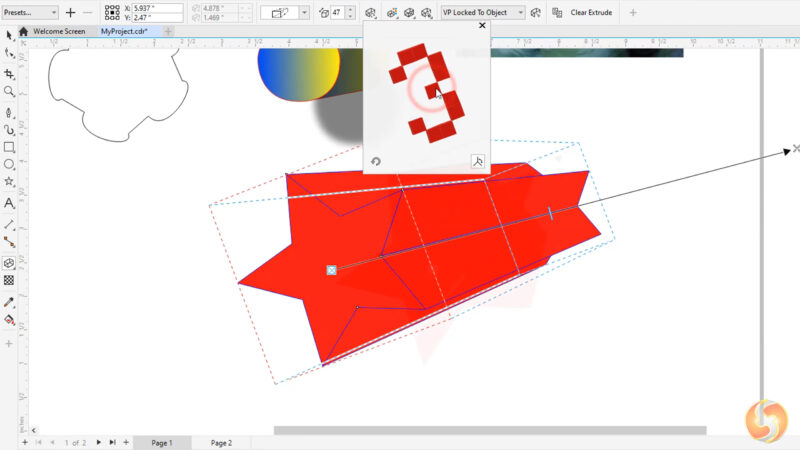
Task: Switch to the Welcome Screen tab
Action: pyautogui.click(x=59, y=32)
